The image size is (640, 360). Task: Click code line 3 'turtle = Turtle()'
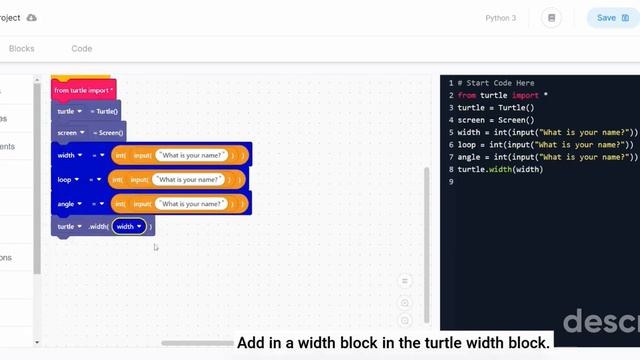pos(496,108)
